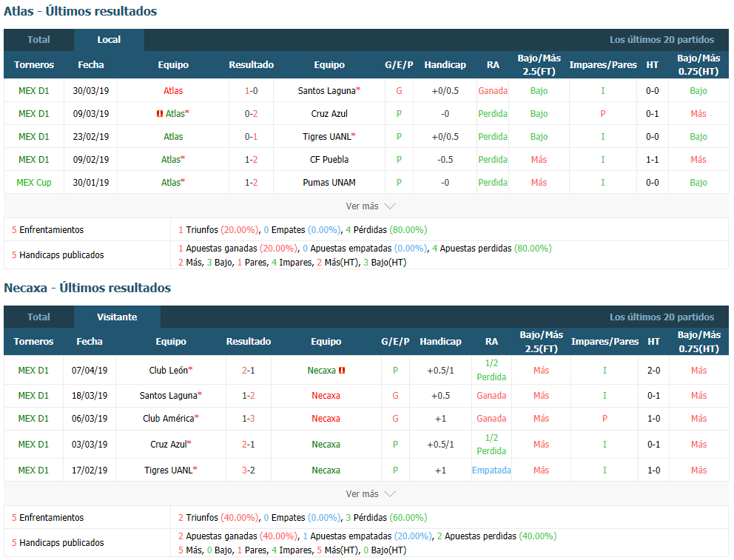Select the Local tab
Image resolution: width=734 pixels, height=560 pixels.
tap(109, 40)
